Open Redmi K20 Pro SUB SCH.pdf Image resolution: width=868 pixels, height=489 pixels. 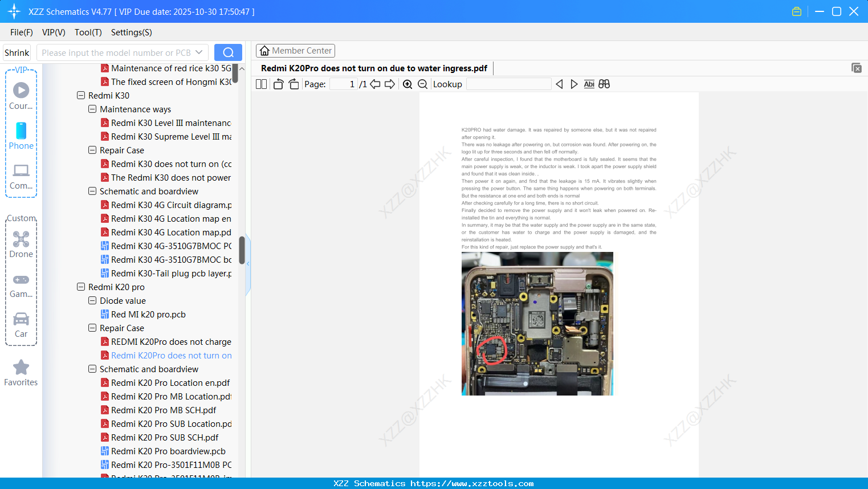click(160, 438)
